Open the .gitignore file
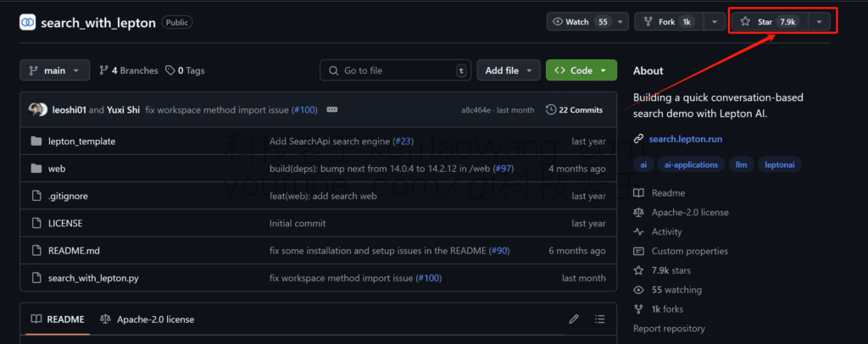 coord(68,196)
